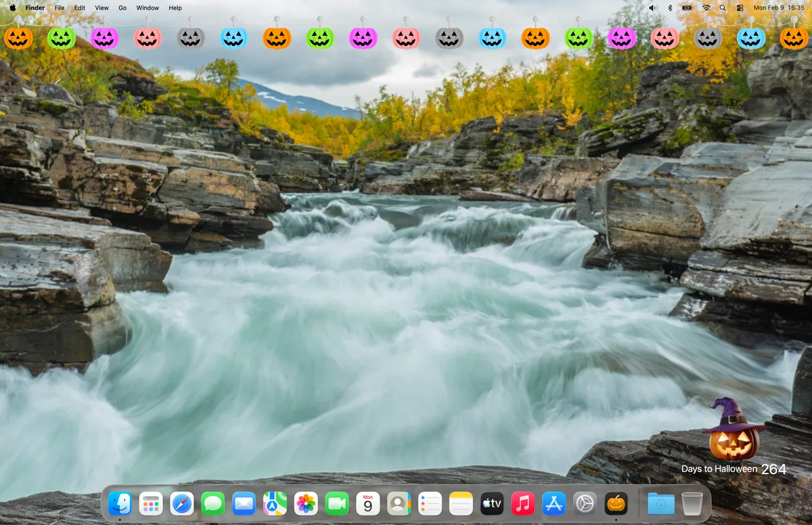Open Photos from the Dock

point(305,503)
